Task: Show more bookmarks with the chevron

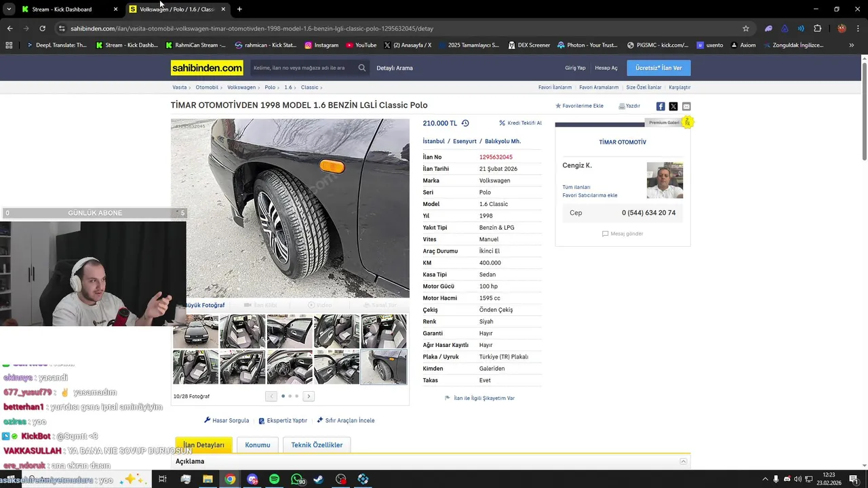Action: click(852, 45)
